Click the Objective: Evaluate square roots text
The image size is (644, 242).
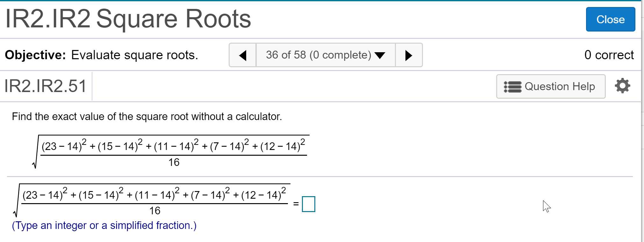coord(102,55)
